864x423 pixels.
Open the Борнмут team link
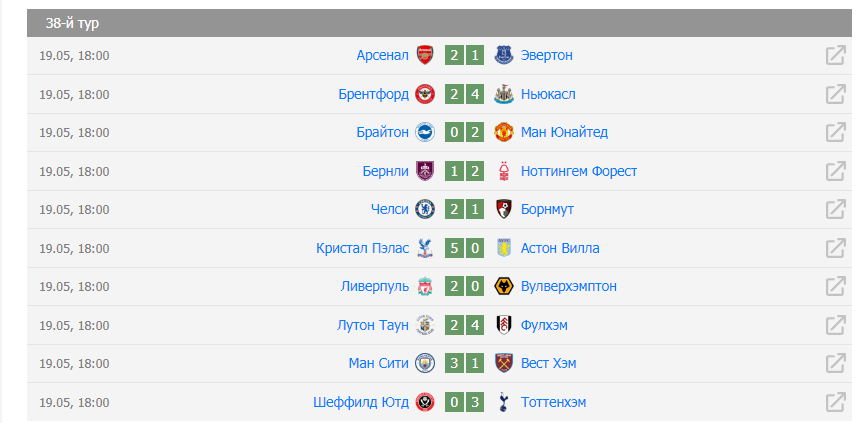point(547,210)
